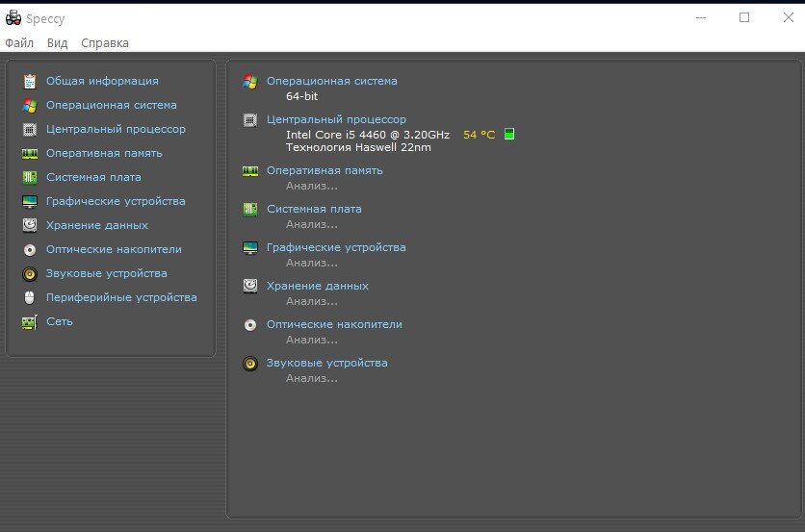Screen dimensions: 805x532
Task: Open Центральный процессор section in sidebar
Action: [x=116, y=129]
